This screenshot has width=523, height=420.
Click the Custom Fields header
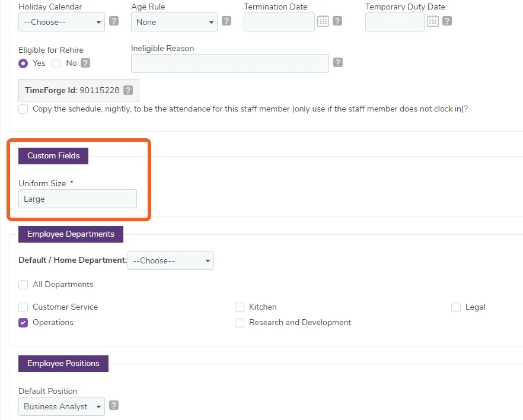[53, 156]
